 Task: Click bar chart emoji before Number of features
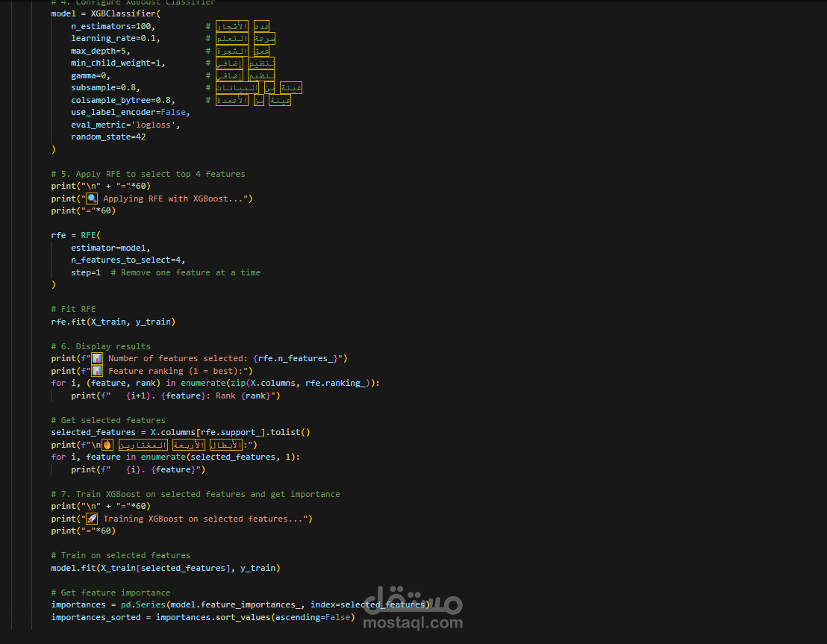(x=97, y=359)
